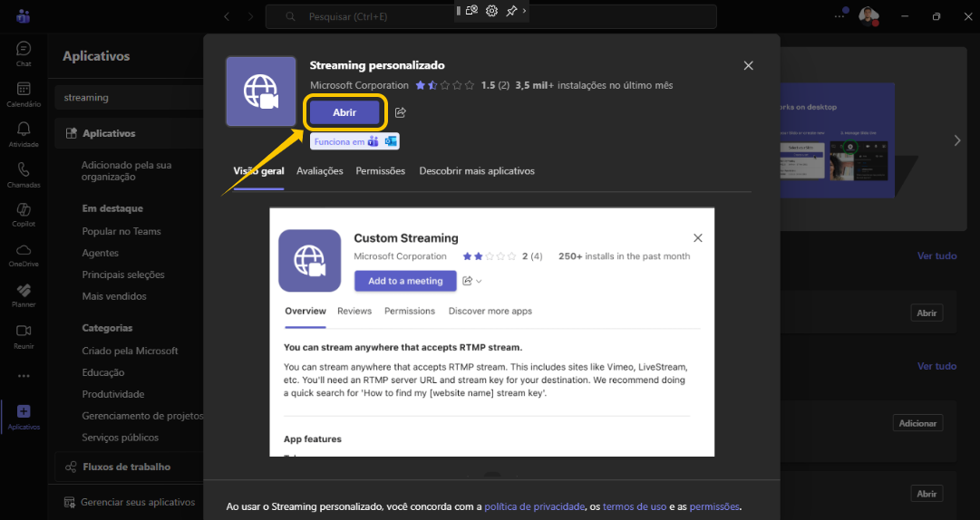Click the Custom Streaming preview screenshot

click(x=492, y=332)
